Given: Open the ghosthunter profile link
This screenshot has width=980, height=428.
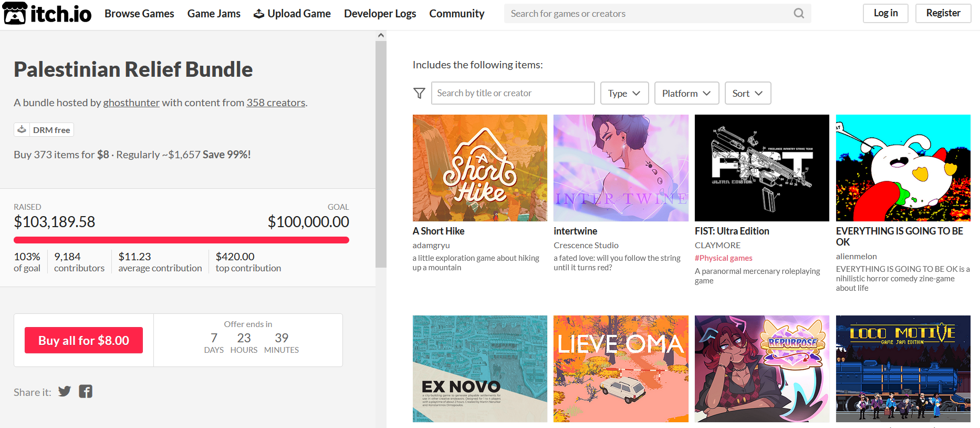Looking at the screenshot, I should click(131, 103).
